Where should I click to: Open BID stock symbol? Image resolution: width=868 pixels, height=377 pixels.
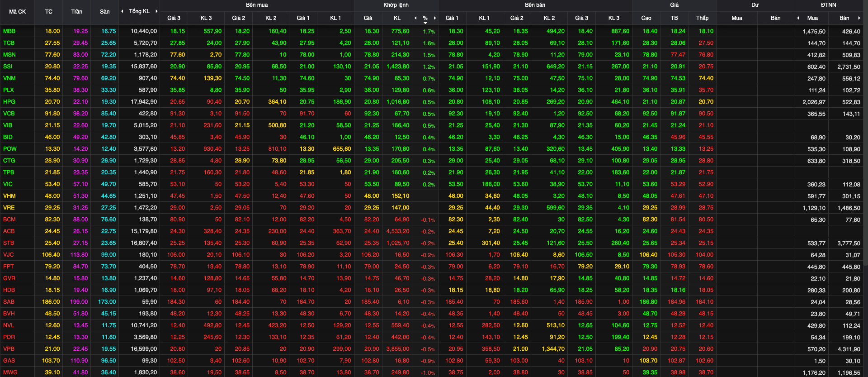point(8,137)
